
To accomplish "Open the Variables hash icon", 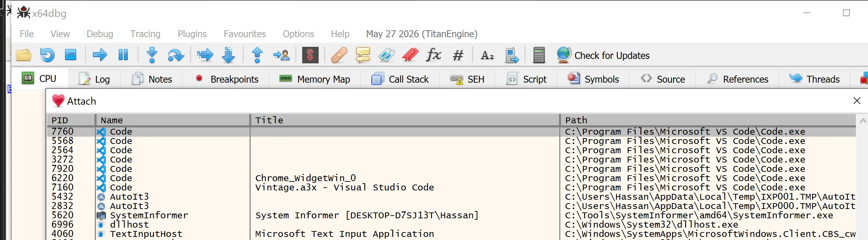I will point(458,55).
